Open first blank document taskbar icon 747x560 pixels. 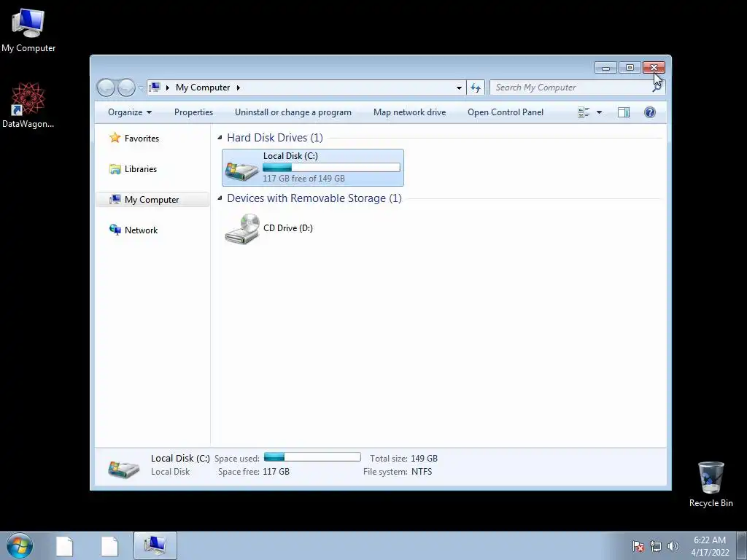point(64,546)
